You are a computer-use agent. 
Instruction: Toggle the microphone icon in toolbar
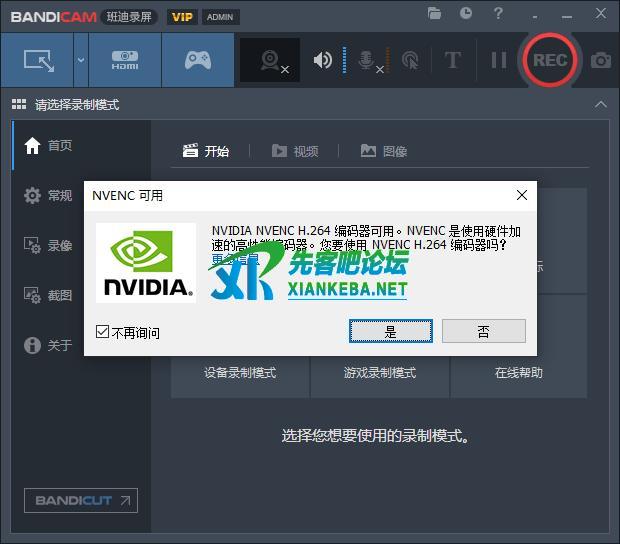tap(367, 61)
